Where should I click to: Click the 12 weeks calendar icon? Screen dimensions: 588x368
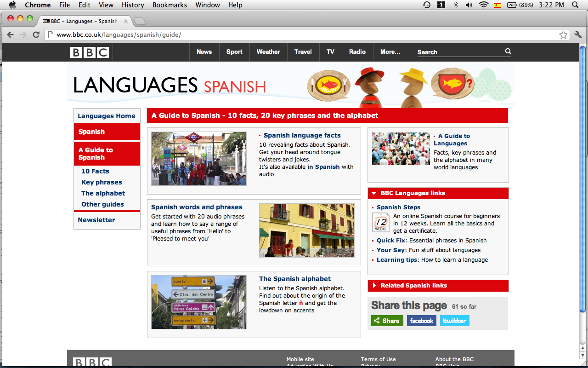pyautogui.click(x=381, y=222)
